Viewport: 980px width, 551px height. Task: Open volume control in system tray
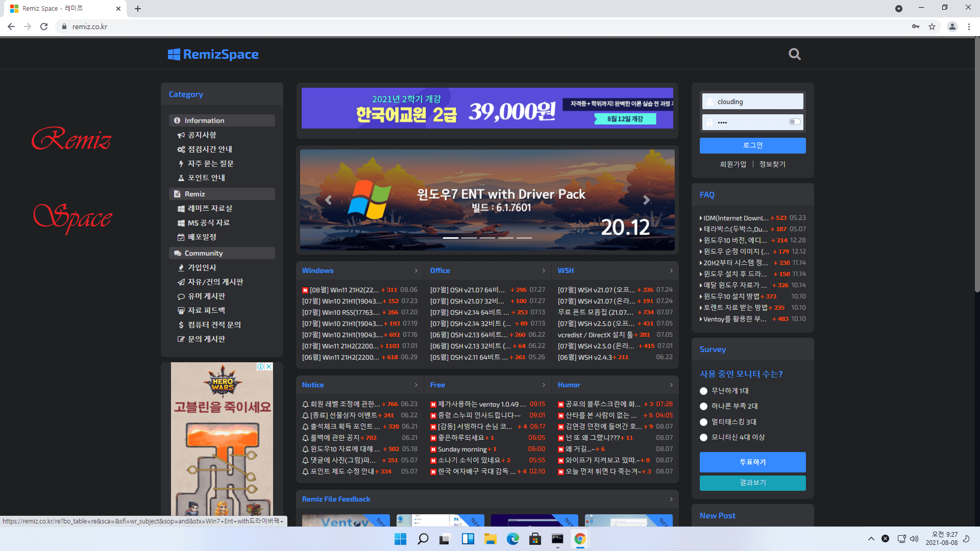914,539
